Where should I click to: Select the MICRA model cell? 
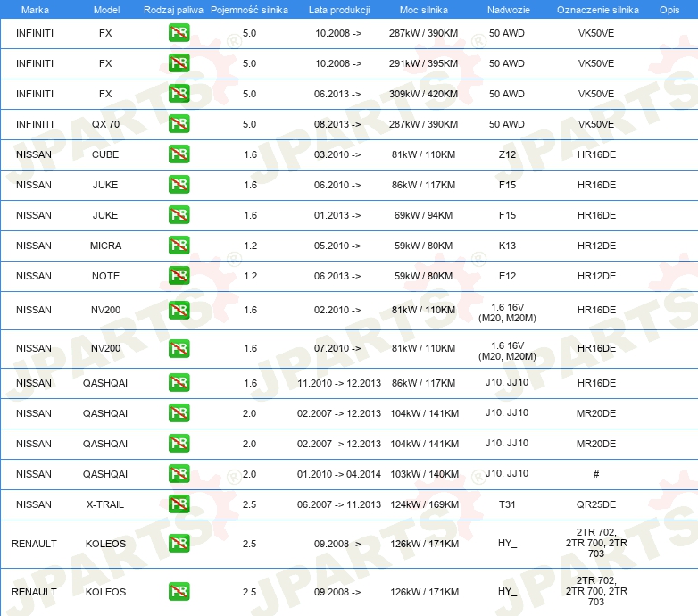[105, 246]
